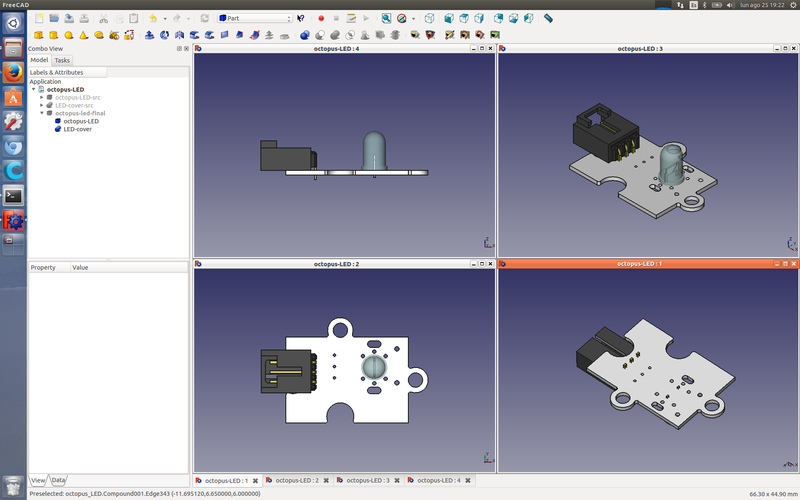
Task: Open the Part workbench dropdown
Action: coord(255,18)
